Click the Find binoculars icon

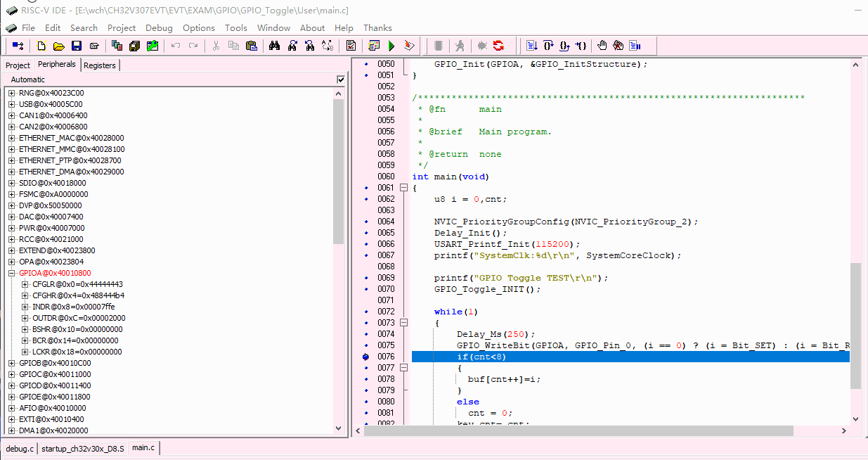click(x=274, y=46)
